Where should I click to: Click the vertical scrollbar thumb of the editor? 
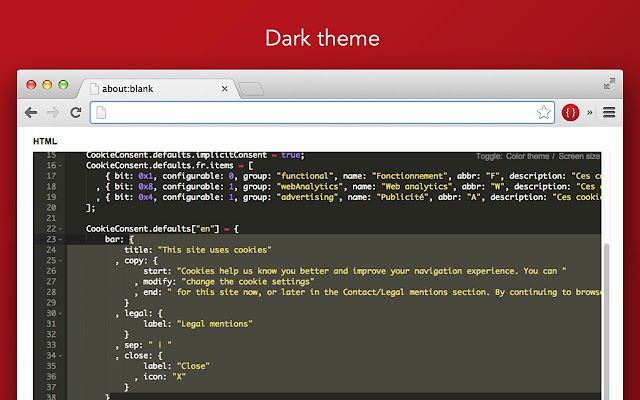click(606, 322)
